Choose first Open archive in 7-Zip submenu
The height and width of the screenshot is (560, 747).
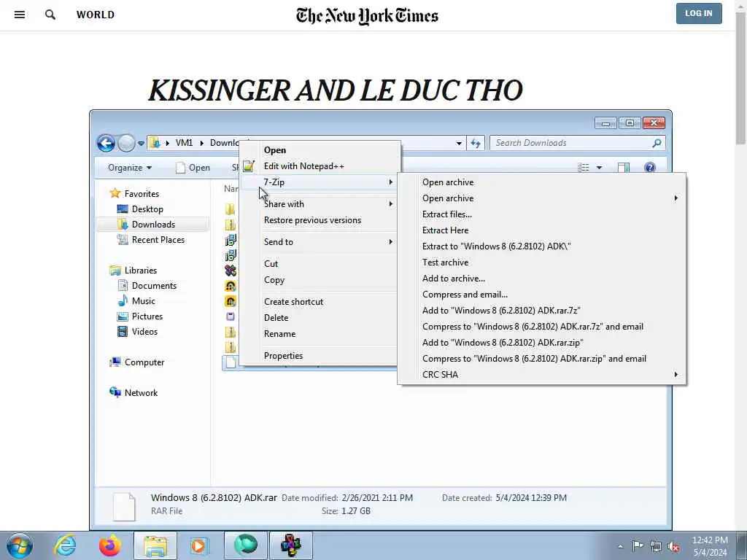pyautogui.click(x=542, y=182)
